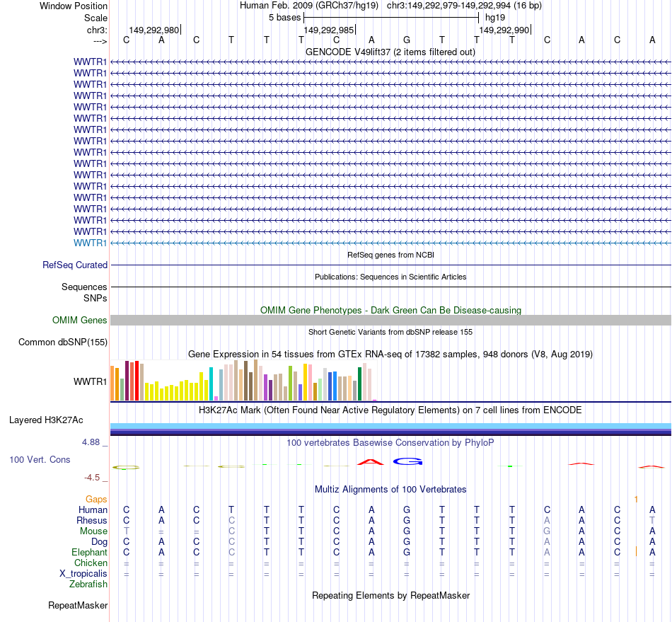This screenshot has width=672, height=622.
Task: Open Repeating Elements by RepeatMasker title
Action: point(390,595)
